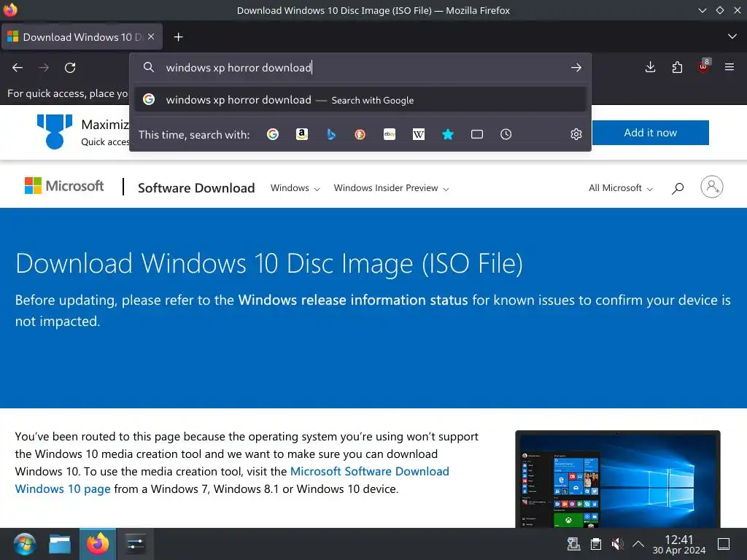The image size is (747, 560).
Task: Reload the current page
Action: 70,68
